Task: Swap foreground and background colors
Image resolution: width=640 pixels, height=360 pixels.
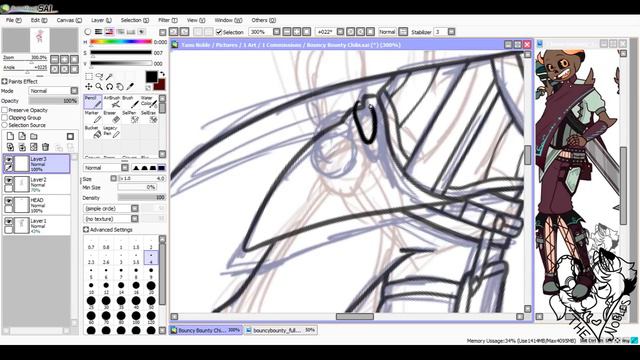Action: [x=162, y=74]
